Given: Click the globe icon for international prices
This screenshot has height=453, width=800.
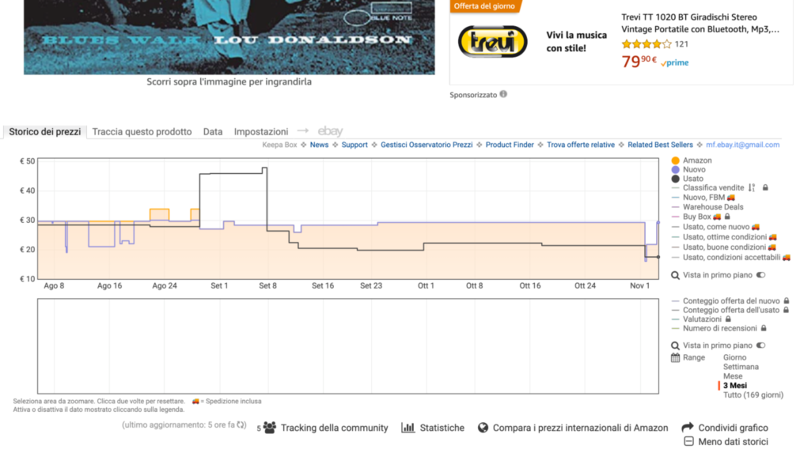Looking at the screenshot, I should click(484, 428).
